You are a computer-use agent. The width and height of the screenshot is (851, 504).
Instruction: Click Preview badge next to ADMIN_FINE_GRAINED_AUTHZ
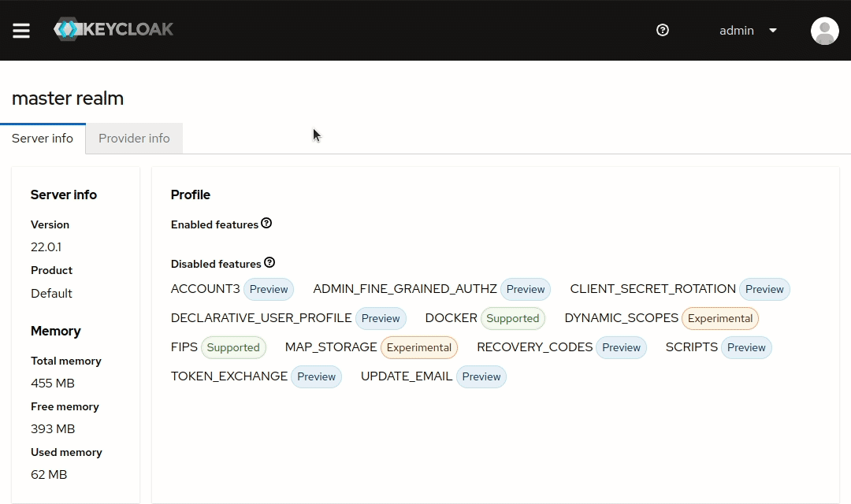click(526, 289)
